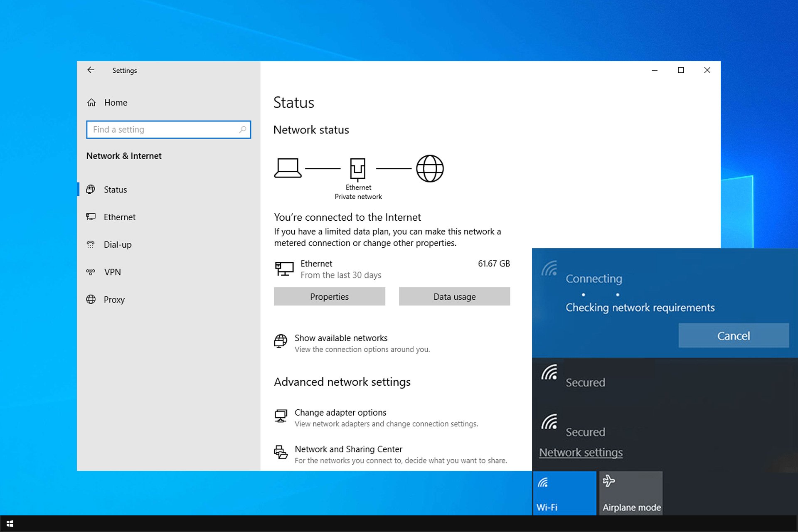Screen dimensions: 798x532
Task: Click the Change adapter options monitor icon
Action: 281,416
